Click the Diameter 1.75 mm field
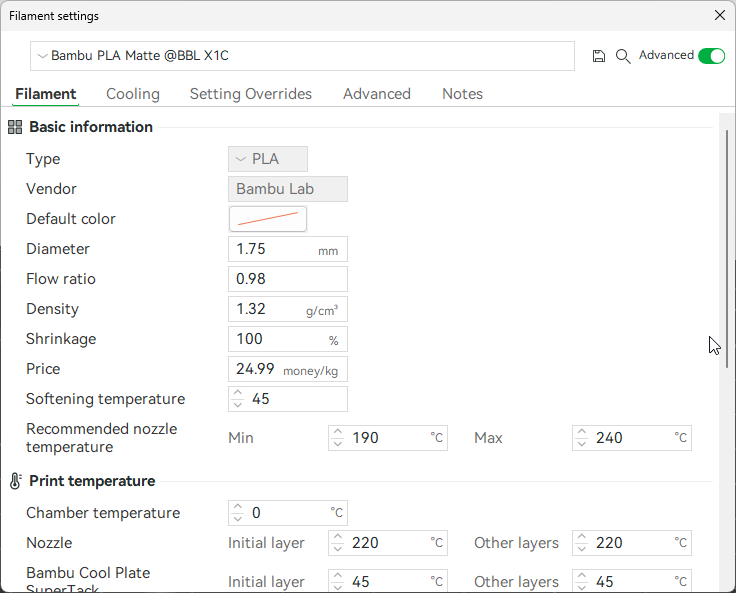 288,249
